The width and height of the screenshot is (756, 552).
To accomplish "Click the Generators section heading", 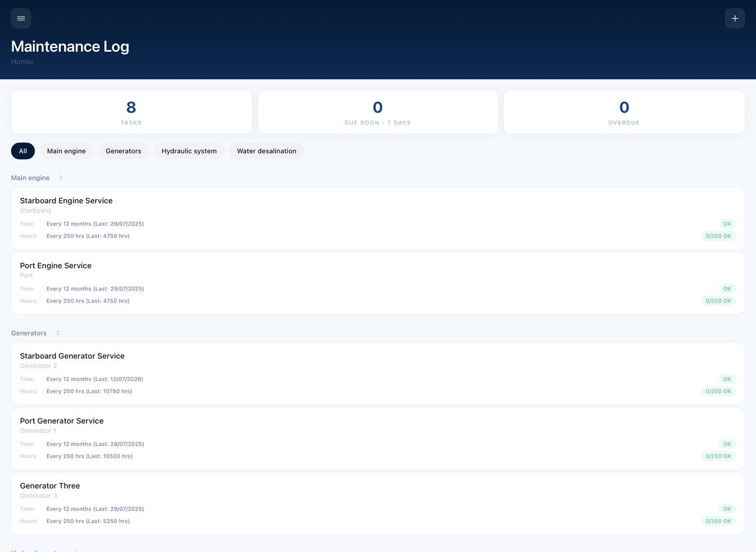I will 29,333.
